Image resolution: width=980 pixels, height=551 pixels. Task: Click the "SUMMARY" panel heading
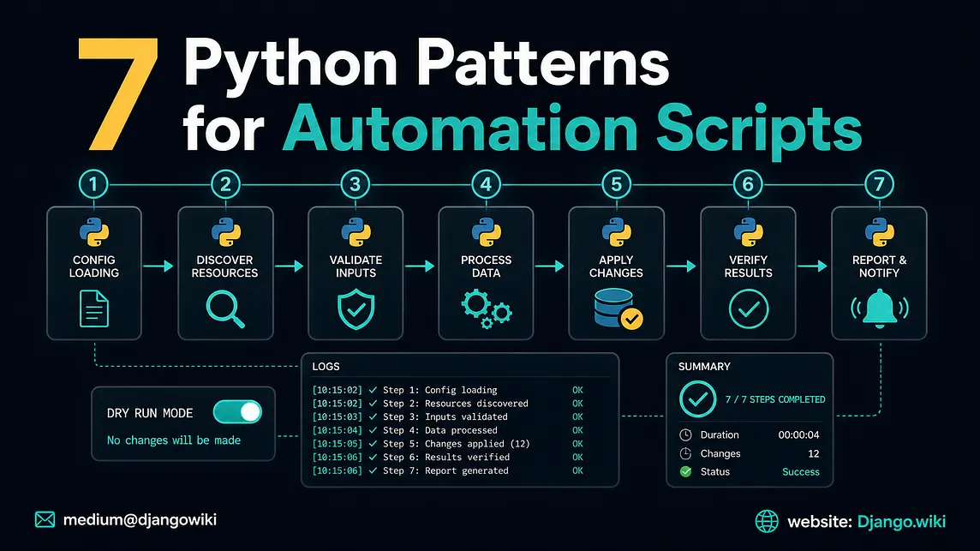pos(704,367)
